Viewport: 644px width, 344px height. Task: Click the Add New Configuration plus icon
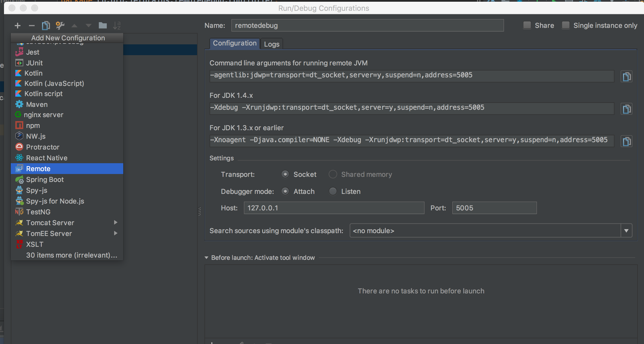tap(18, 26)
